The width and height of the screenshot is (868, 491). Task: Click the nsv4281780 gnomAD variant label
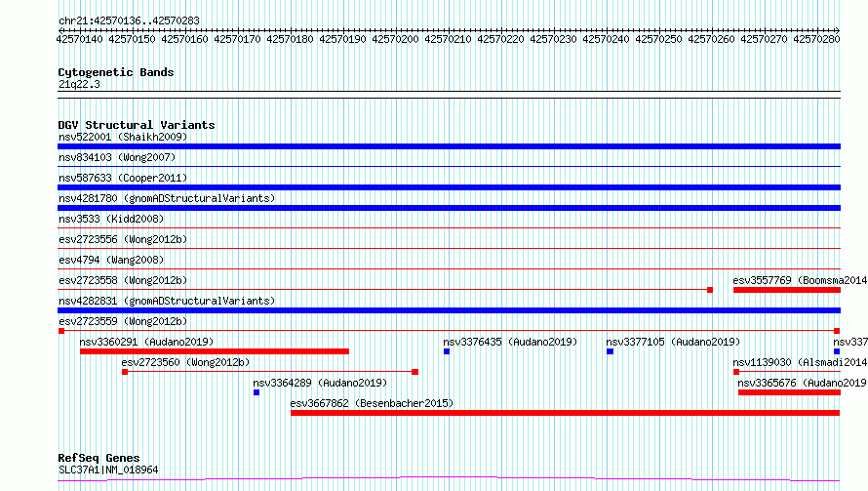(x=167, y=198)
